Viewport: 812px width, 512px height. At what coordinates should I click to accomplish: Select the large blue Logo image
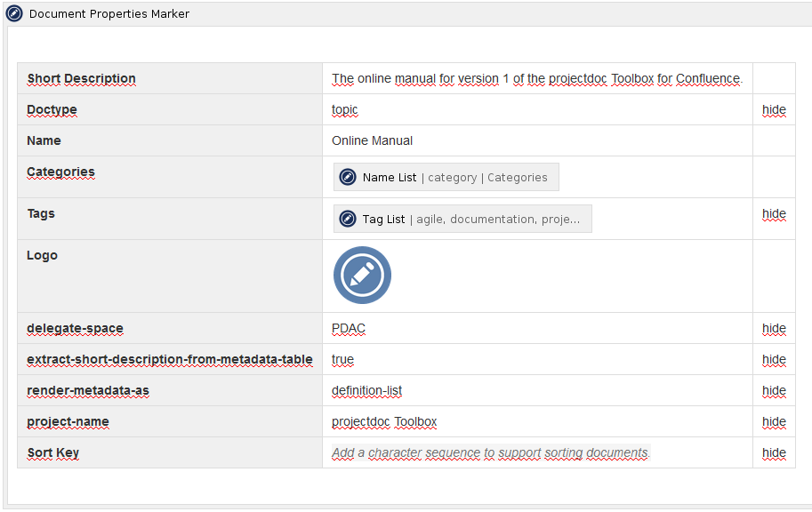click(362, 276)
